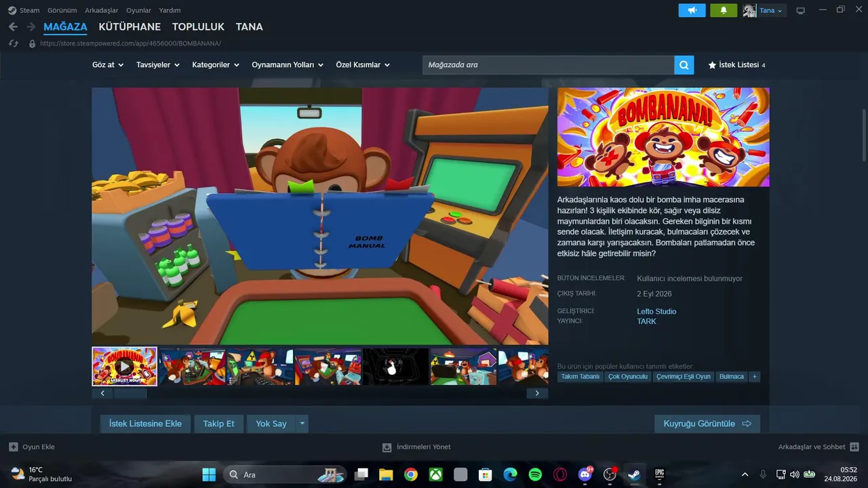Open Xbox app from the taskbar
Screen dimensions: 868x488
click(435, 474)
